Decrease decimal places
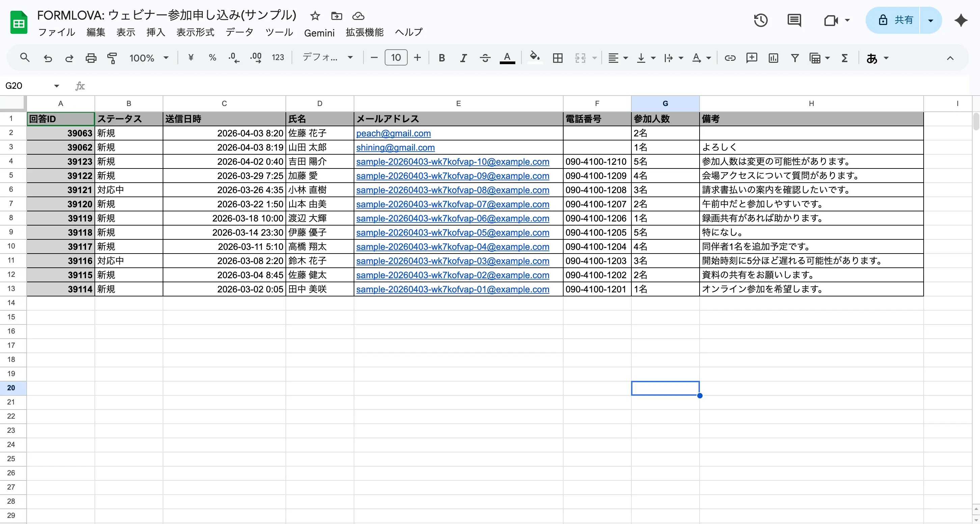This screenshot has width=980, height=524. pos(234,57)
